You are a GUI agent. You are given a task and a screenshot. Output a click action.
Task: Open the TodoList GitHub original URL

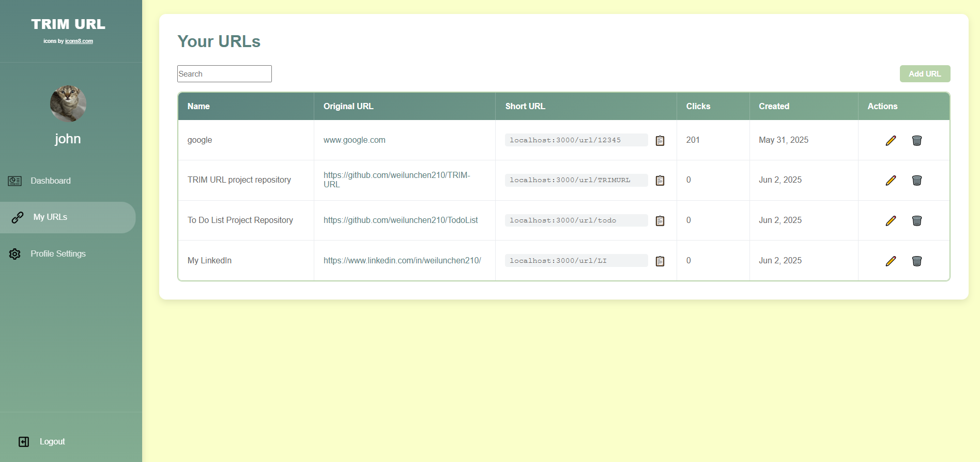tap(401, 220)
